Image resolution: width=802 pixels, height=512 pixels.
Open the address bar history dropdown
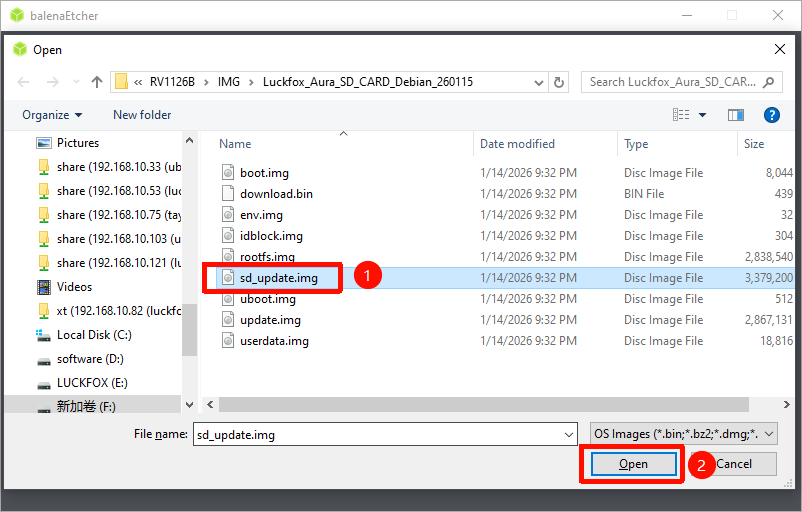[x=537, y=82]
